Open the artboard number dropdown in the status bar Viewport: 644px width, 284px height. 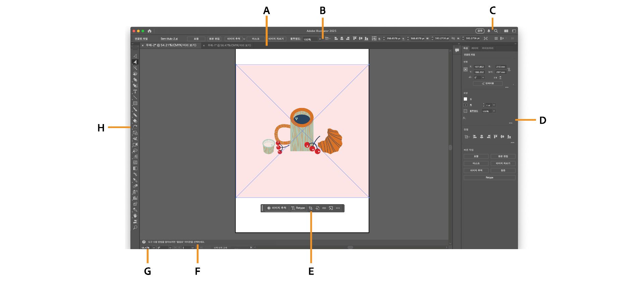tap(193, 248)
